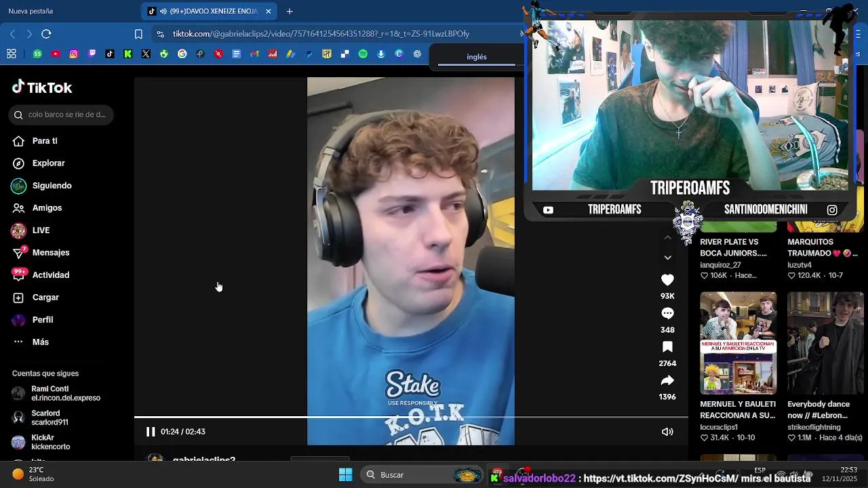Viewport: 868px width, 488px height.
Task: Click the TikTok search field
Action: click(x=62, y=115)
